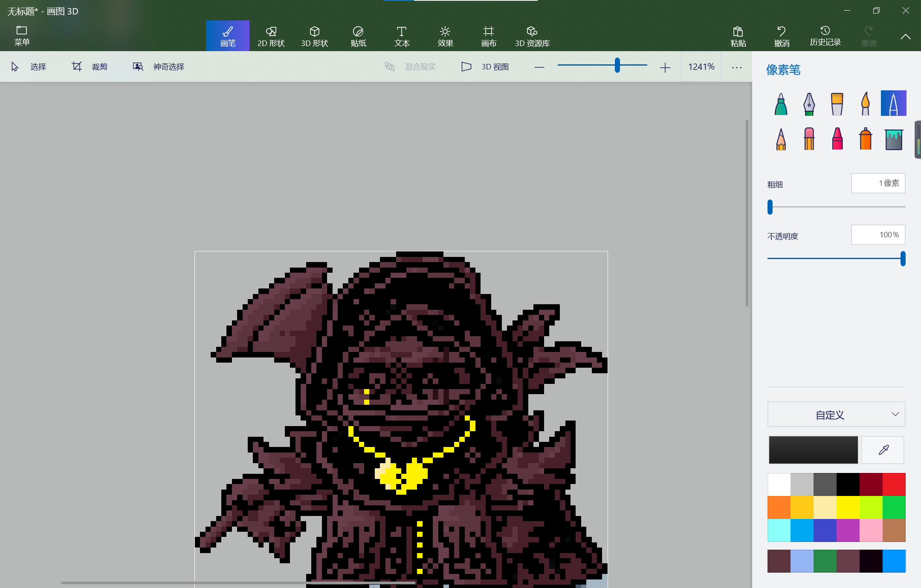Open the 3D 形状 tab

click(x=315, y=36)
